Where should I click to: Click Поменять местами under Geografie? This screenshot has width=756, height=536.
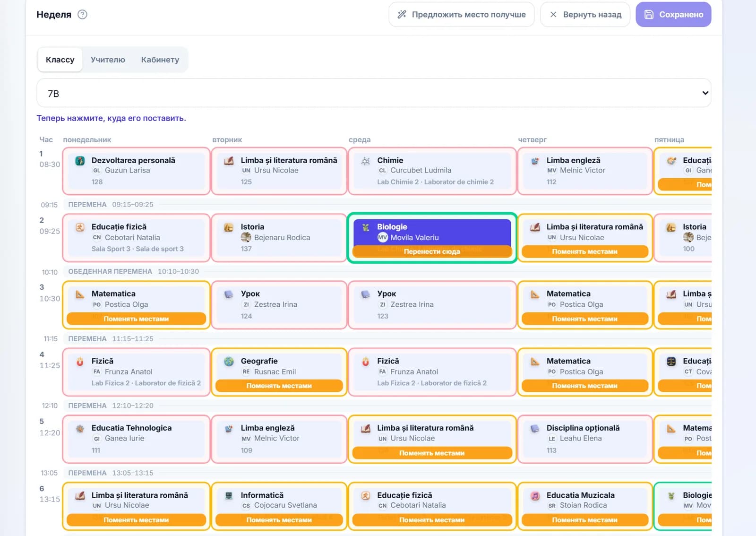279,386
